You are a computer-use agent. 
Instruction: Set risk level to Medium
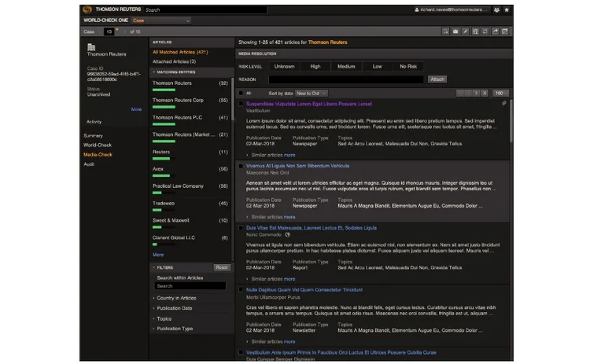click(346, 66)
